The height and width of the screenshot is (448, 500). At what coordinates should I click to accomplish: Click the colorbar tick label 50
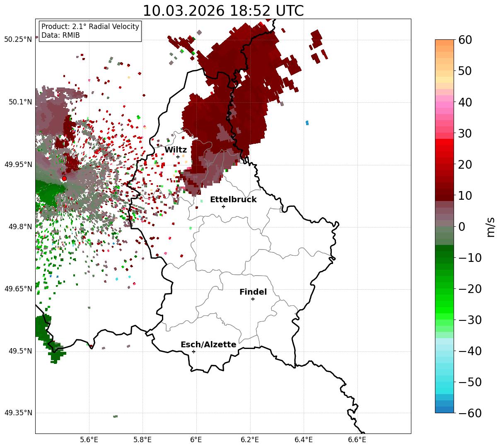pos(465,71)
